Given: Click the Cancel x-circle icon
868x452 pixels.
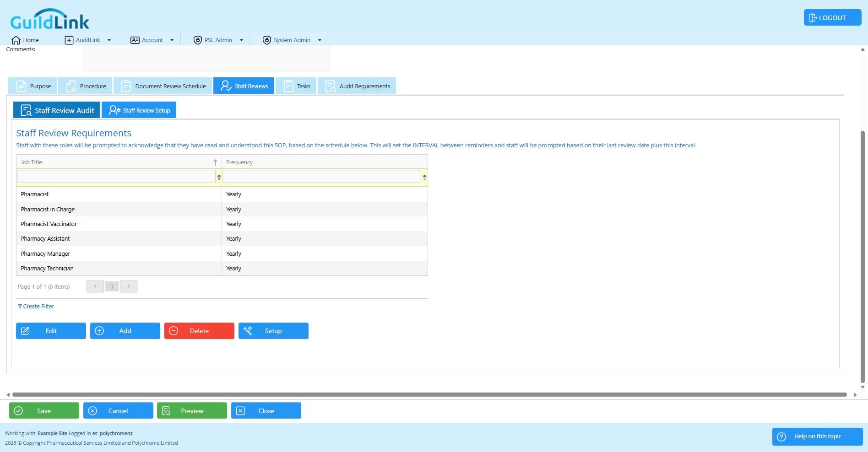Looking at the screenshot, I should click(92, 411).
